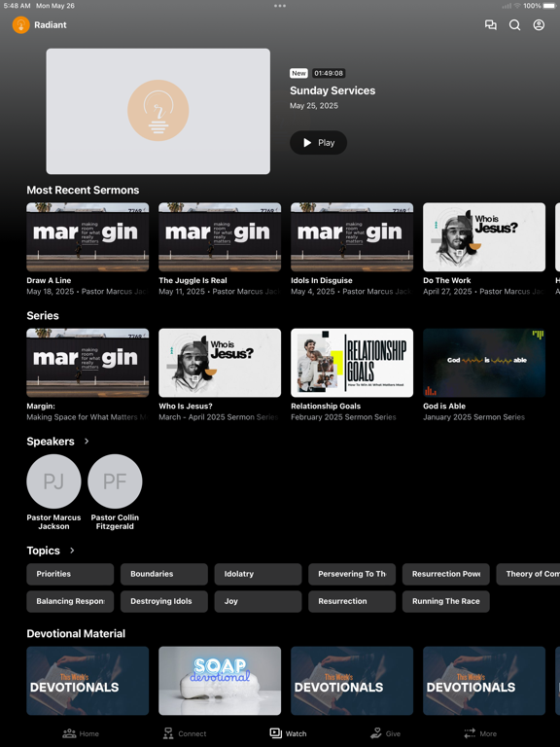Tap the Radiant logo icon
Image resolution: width=560 pixels, height=747 pixels.
tap(21, 24)
